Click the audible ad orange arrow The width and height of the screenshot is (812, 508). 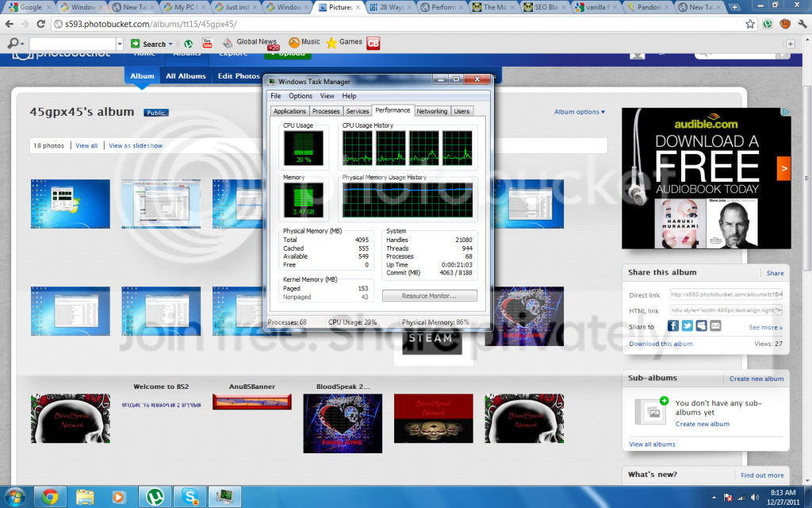(x=783, y=168)
